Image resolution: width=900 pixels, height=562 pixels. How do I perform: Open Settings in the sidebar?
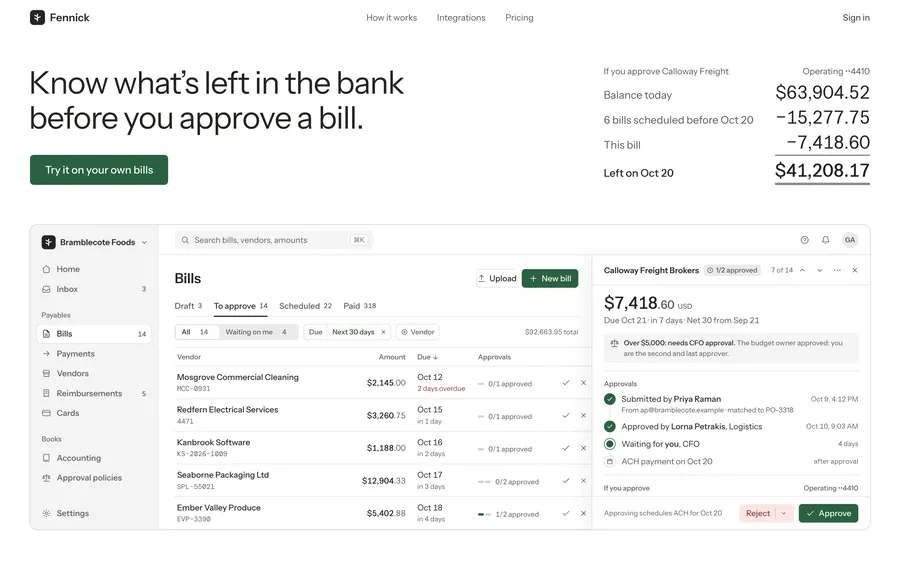click(95, 514)
